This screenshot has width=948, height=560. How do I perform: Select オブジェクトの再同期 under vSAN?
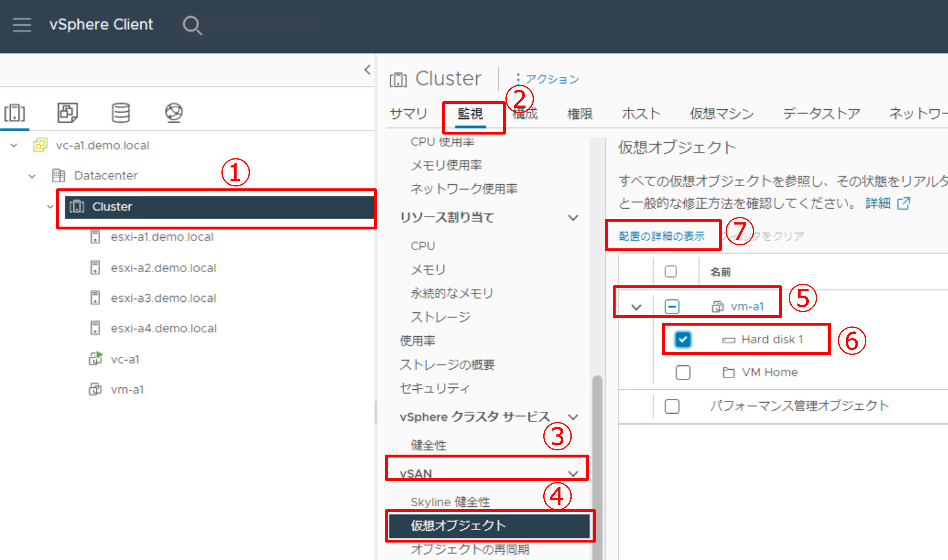(x=470, y=550)
